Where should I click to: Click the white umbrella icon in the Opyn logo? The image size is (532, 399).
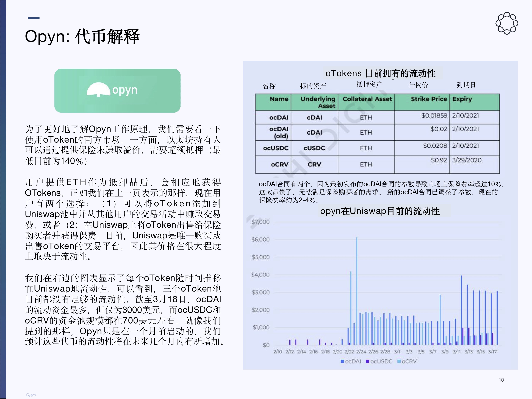click(98, 90)
